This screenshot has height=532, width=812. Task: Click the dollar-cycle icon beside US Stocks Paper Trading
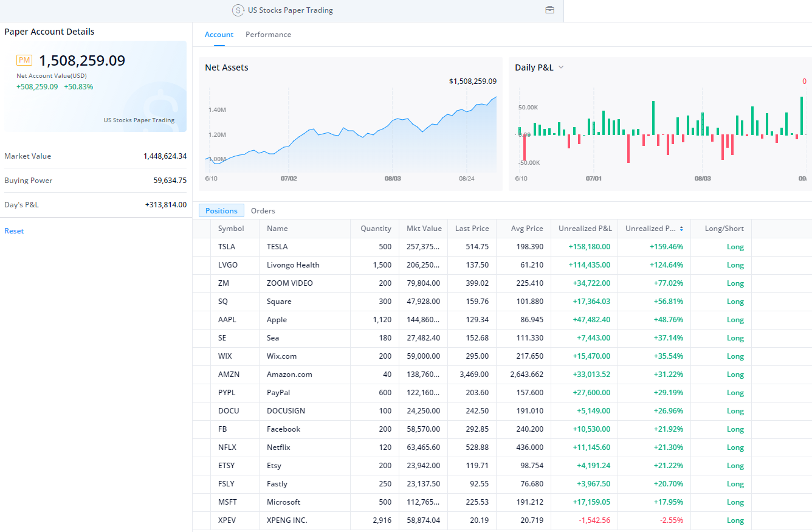[x=238, y=10]
